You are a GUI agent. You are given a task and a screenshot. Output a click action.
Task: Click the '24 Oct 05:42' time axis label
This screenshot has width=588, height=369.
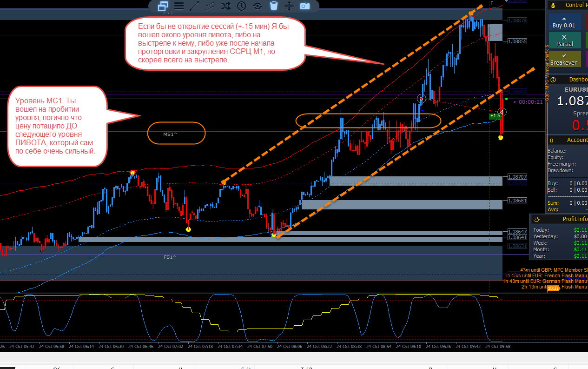[x=21, y=346]
